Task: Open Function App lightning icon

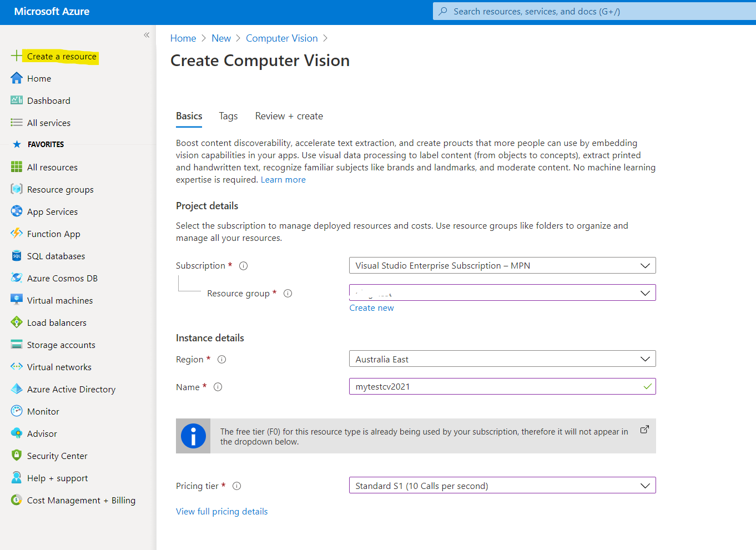Action: click(17, 234)
